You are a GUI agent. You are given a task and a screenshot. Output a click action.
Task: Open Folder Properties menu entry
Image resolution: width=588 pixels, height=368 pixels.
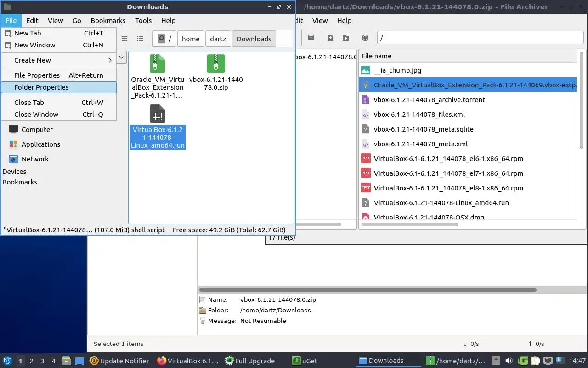[x=59, y=87]
